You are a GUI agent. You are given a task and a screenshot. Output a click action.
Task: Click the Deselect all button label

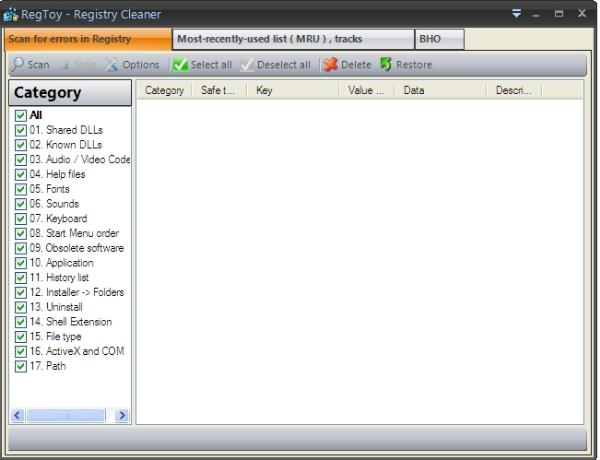pyautogui.click(x=284, y=65)
